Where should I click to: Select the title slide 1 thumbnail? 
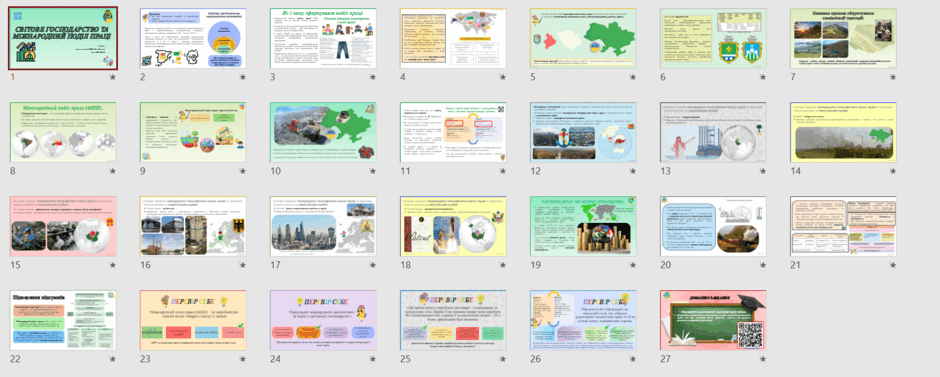pos(63,38)
